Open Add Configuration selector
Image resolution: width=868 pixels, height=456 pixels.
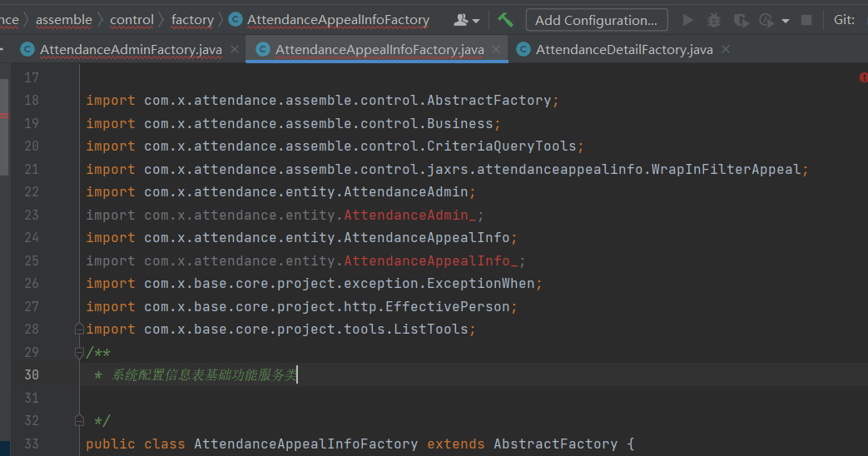596,20
